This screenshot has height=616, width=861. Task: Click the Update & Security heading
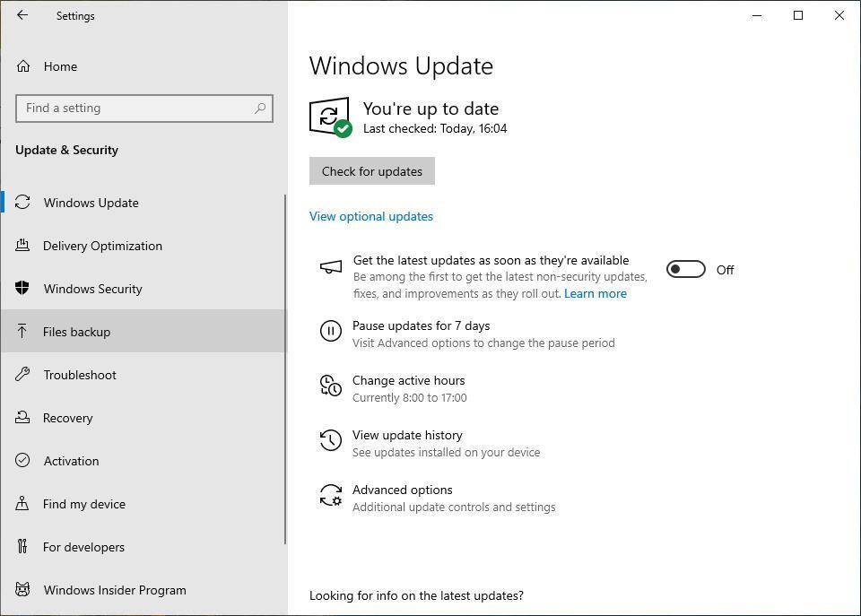click(x=66, y=150)
